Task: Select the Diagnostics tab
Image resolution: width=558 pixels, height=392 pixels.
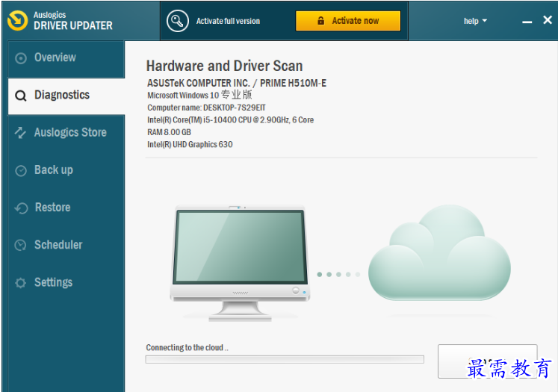Action: 66,96
